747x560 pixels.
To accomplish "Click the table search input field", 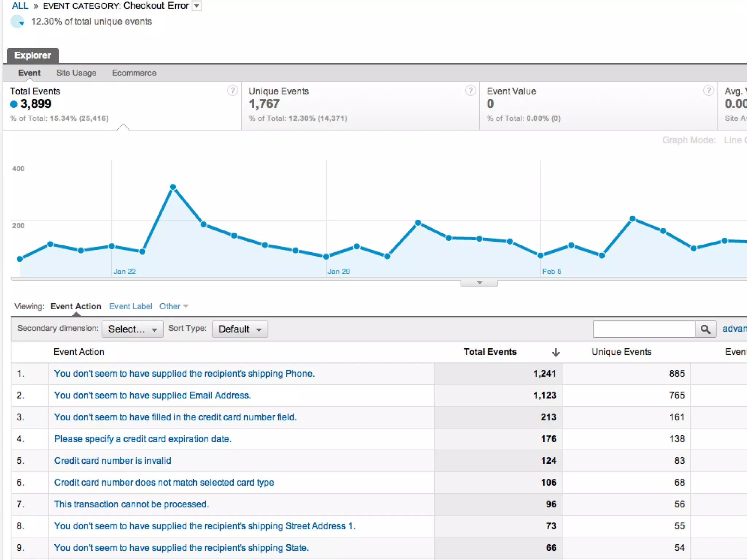I will tap(644, 329).
